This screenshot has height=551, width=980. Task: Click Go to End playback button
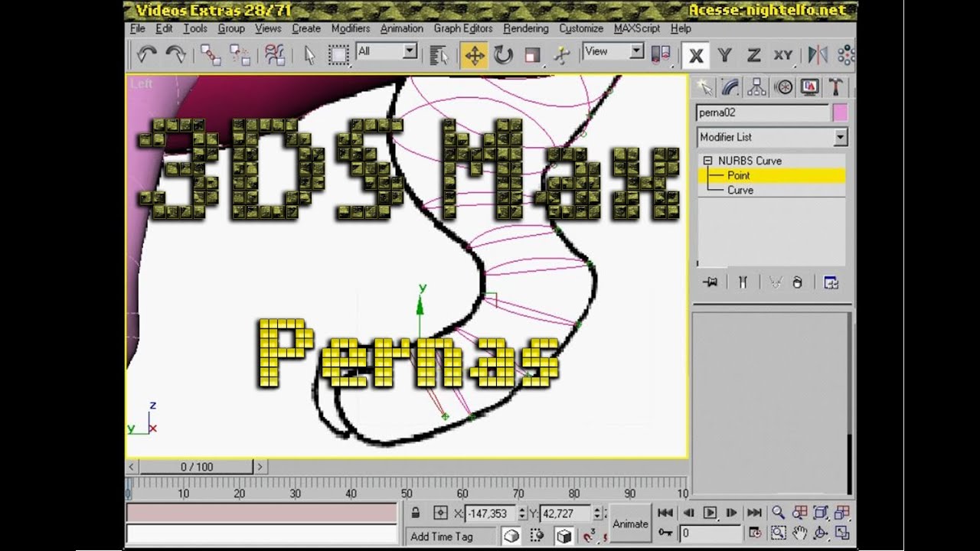tap(754, 513)
